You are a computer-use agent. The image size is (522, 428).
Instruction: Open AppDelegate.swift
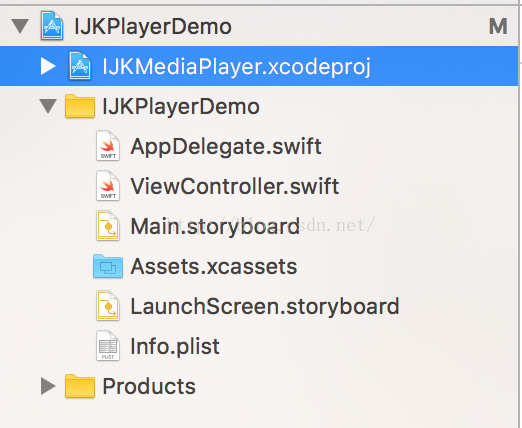pos(226,147)
